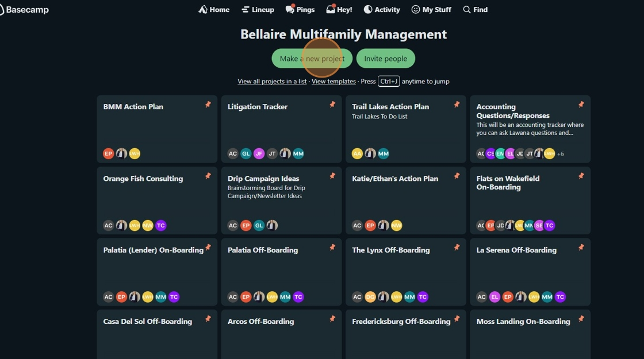The height and width of the screenshot is (359, 644).
Task: Open Fredericksburg Off-Boarding project title
Action: pyautogui.click(x=401, y=321)
